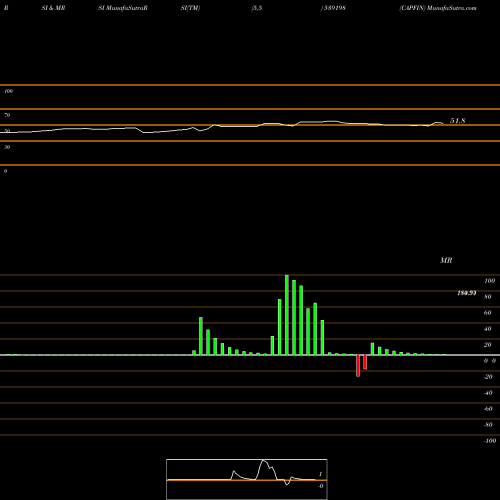This screenshot has width=500, height=500.
Task: Select the -80 label on the right MR axis
Action: (x=488, y=425)
